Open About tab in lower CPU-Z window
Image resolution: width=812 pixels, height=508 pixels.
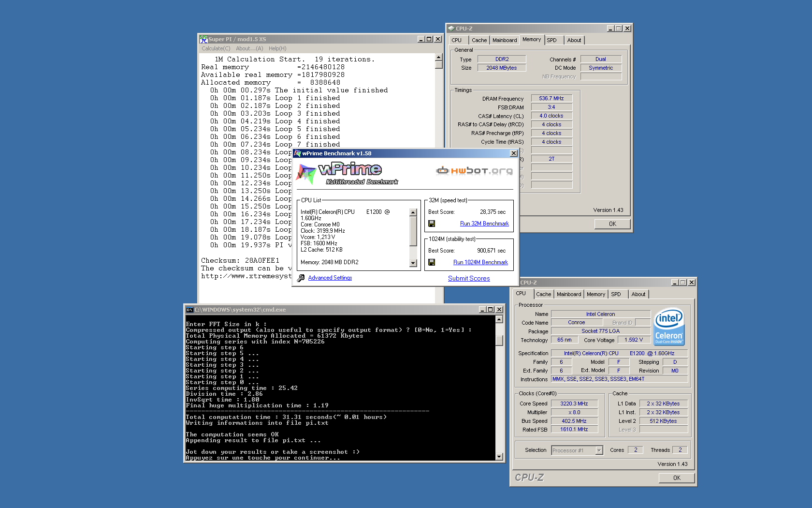pos(638,294)
